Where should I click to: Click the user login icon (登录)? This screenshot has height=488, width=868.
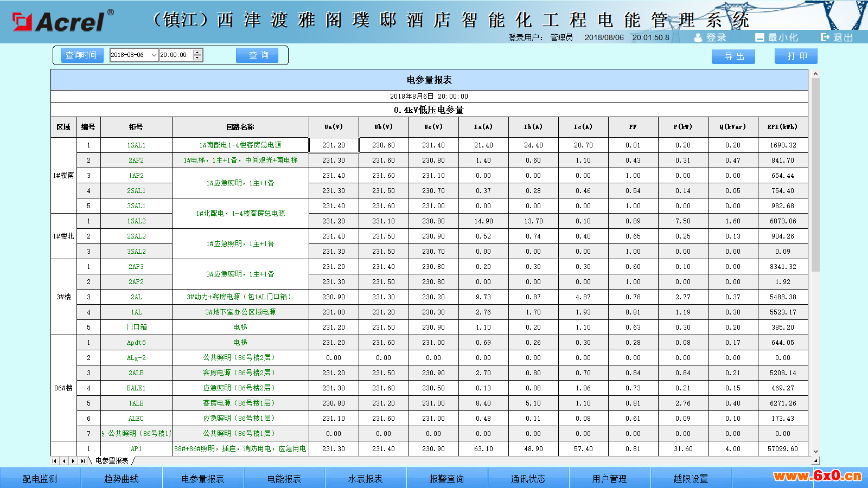pyautogui.click(x=698, y=37)
